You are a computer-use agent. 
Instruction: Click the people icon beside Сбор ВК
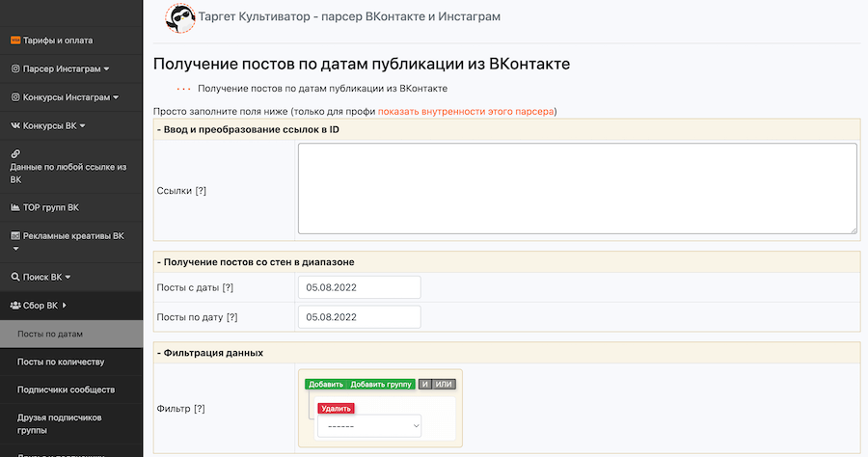pos(15,306)
